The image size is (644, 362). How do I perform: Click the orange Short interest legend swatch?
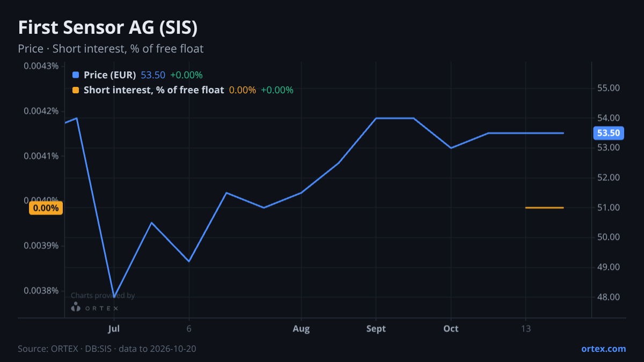[75, 90]
